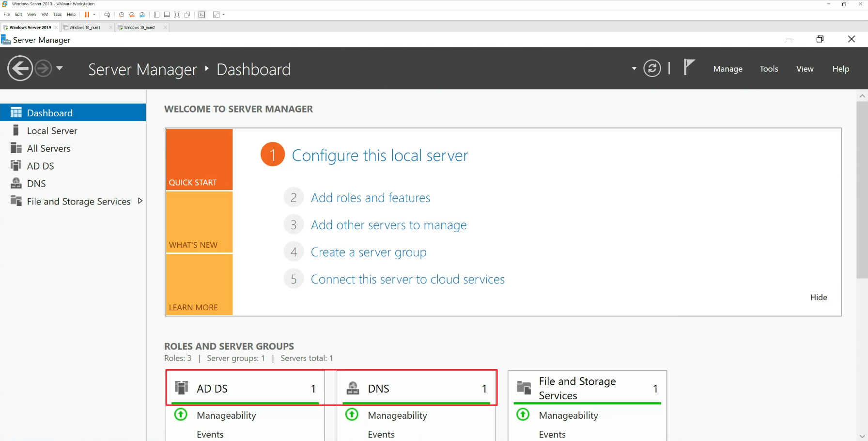Open the snapshot manager icon
Screen dimensions: 868x441
pyautogui.click(x=142, y=15)
